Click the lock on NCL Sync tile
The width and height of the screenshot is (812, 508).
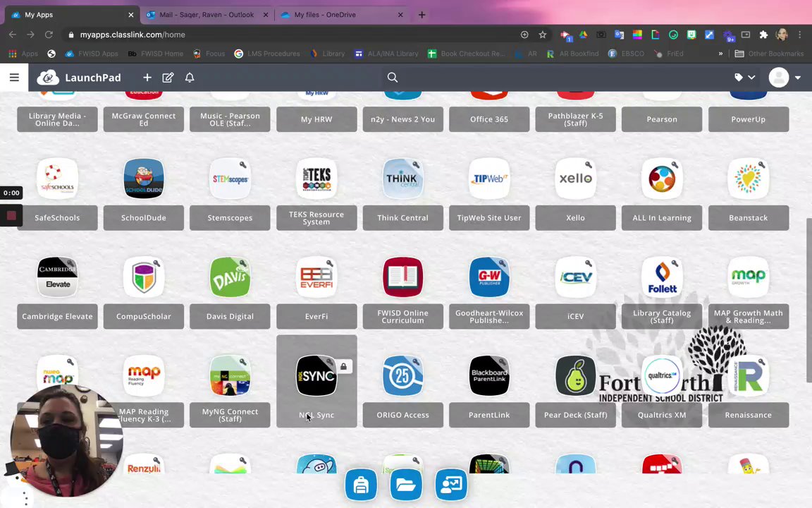343,366
